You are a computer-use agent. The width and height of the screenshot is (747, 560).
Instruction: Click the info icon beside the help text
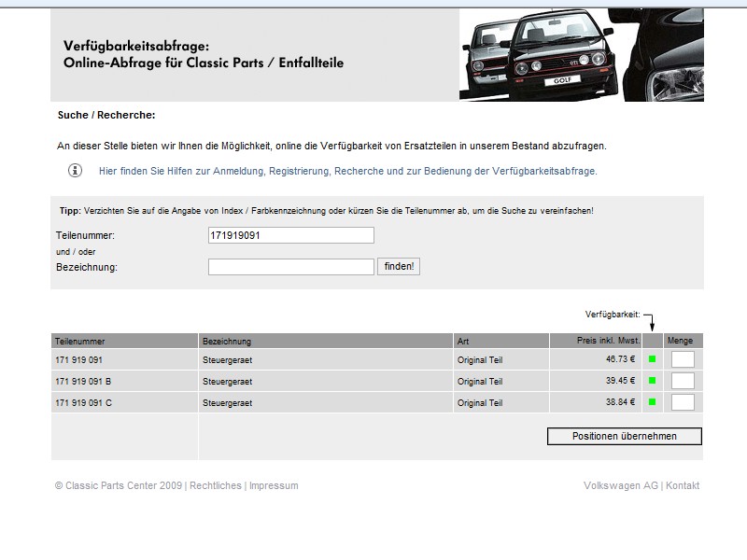(x=75, y=171)
